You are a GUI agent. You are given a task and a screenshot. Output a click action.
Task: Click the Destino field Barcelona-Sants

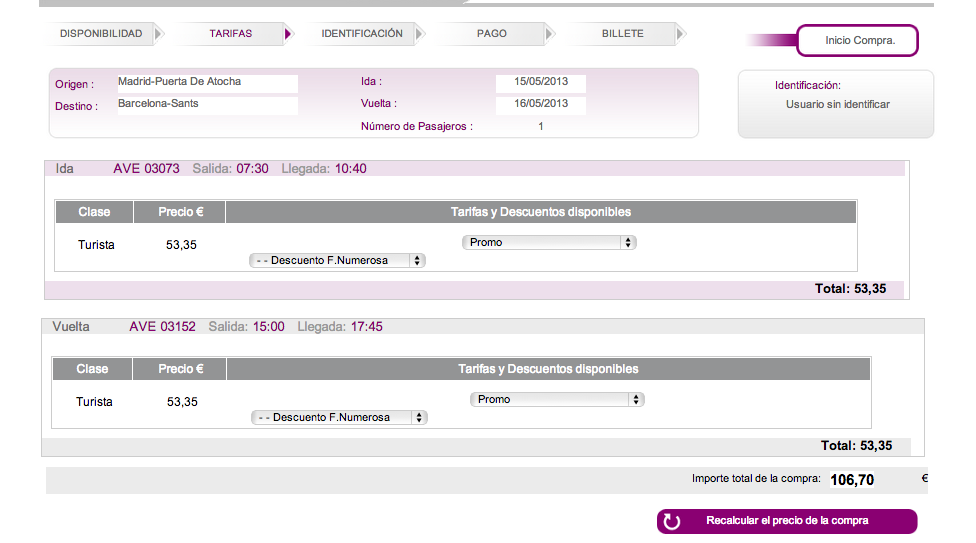[x=206, y=105]
